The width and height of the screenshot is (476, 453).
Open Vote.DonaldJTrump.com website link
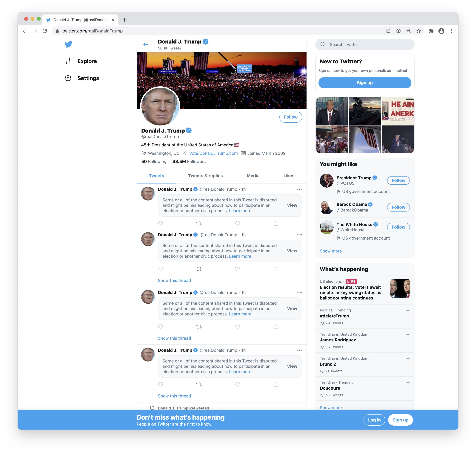click(x=213, y=153)
